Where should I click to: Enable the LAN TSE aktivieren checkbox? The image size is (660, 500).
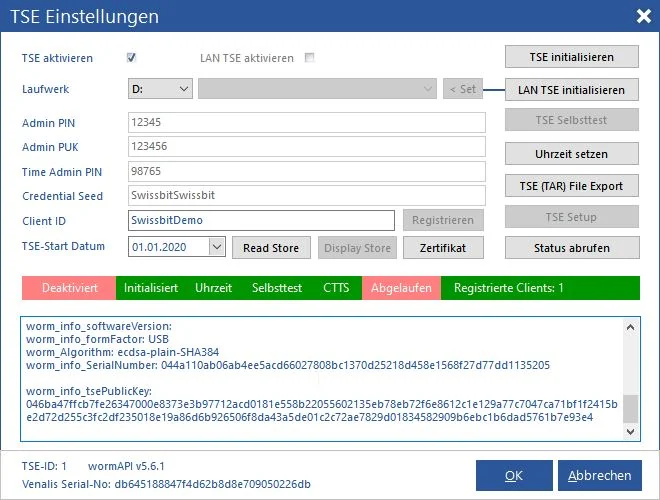pos(309,57)
